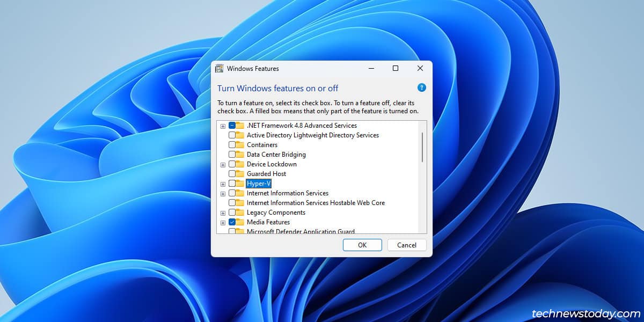644x322 pixels.
Task: Enable the Legacy Components checkbox
Action: click(x=232, y=213)
